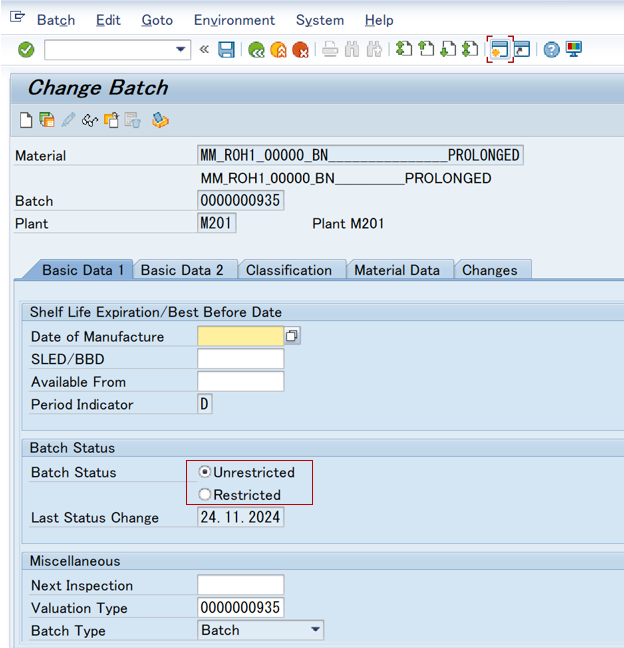624x648 pixels.
Task: Open the command field dropdown arrow
Action: coord(180,50)
